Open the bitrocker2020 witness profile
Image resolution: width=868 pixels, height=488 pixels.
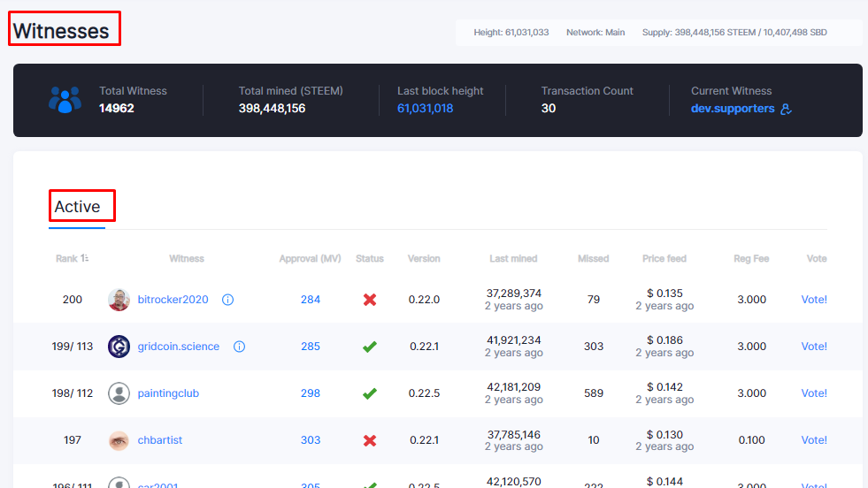point(173,300)
